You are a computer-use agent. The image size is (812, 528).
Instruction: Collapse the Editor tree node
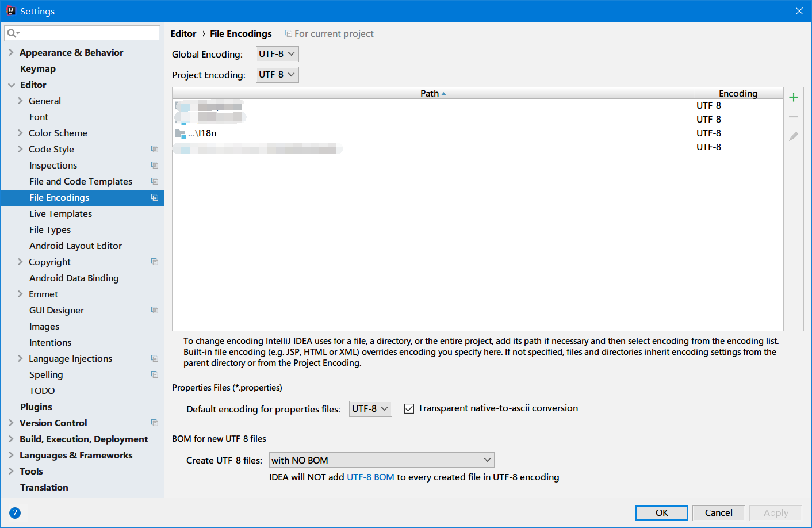11,85
